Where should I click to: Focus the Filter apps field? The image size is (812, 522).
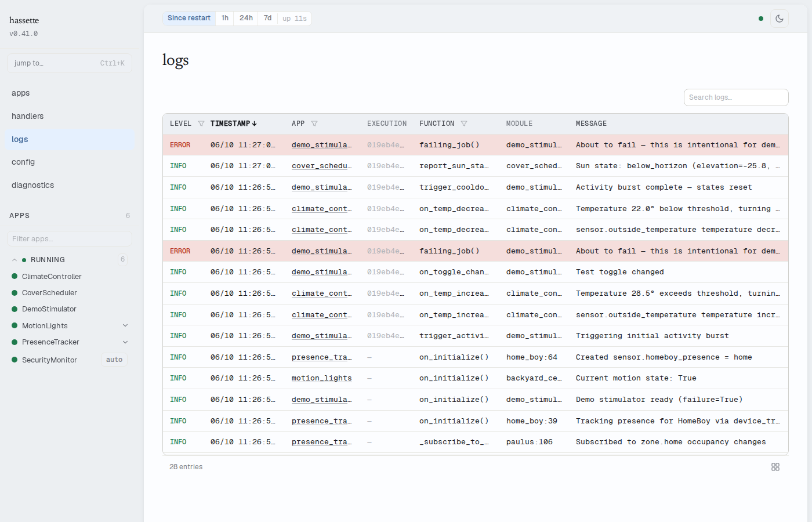pyautogui.click(x=70, y=239)
